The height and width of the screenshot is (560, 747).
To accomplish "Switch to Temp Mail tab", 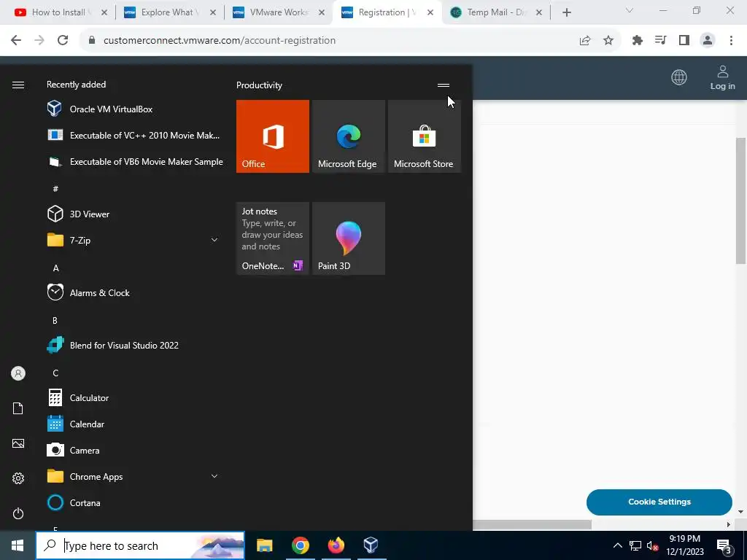I will pyautogui.click(x=496, y=12).
